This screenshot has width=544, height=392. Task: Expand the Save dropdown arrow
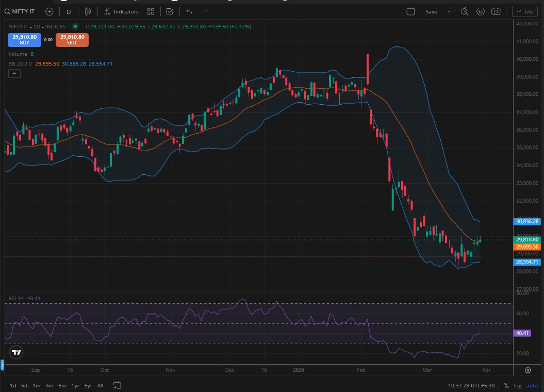(449, 11)
